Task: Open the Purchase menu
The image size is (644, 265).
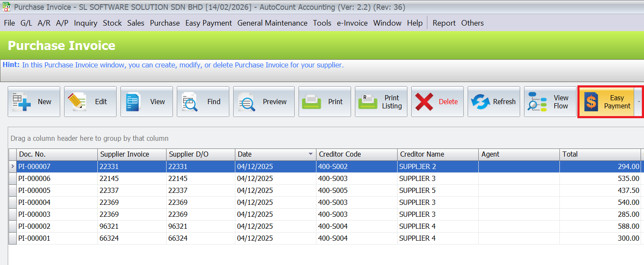Action: (164, 23)
